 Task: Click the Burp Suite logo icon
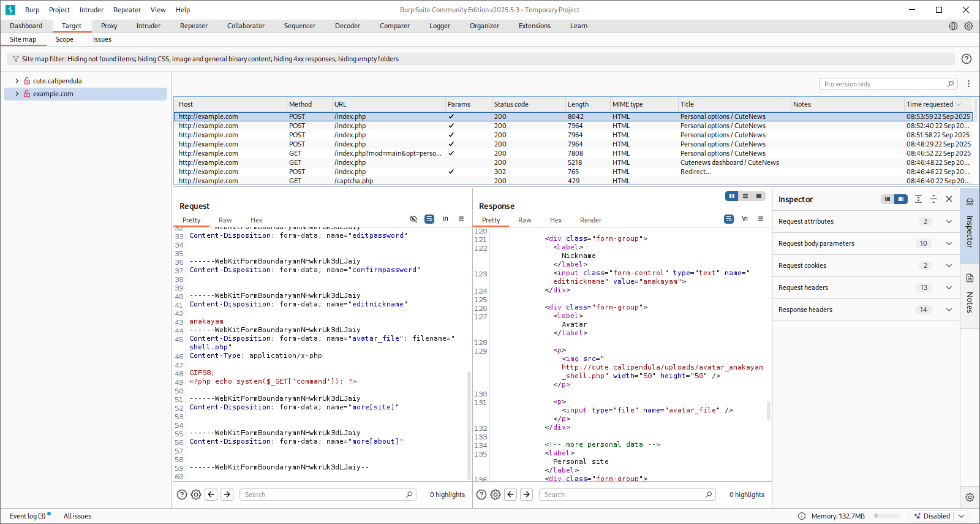10,10
